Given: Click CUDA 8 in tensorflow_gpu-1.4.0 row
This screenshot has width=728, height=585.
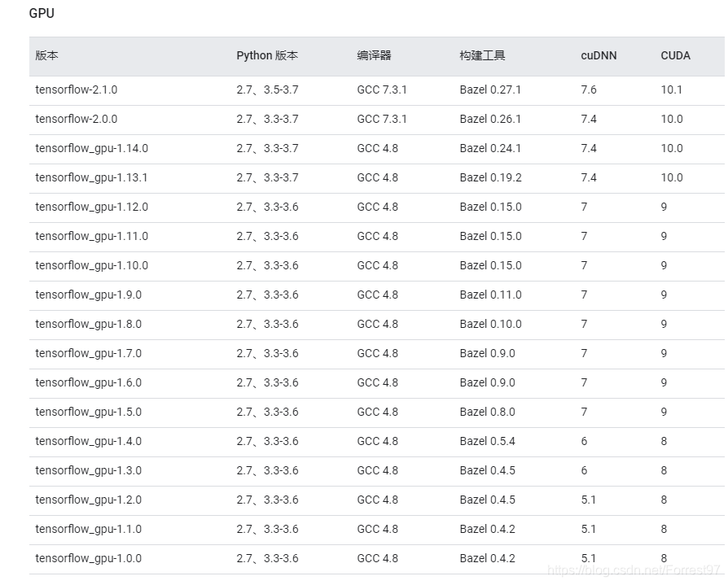Looking at the screenshot, I should [x=664, y=440].
